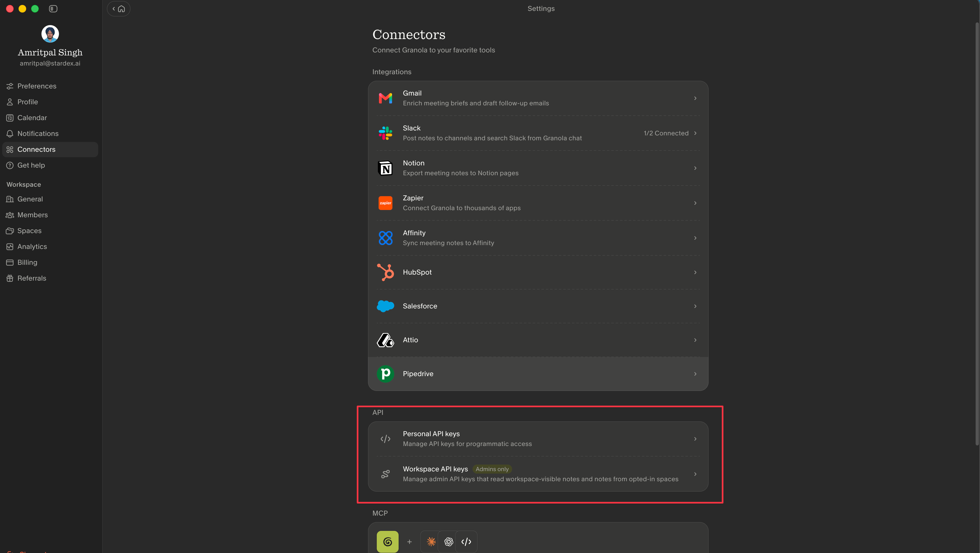The height and width of the screenshot is (553, 980).
Task: Click the user avatar picture
Action: tap(50, 34)
